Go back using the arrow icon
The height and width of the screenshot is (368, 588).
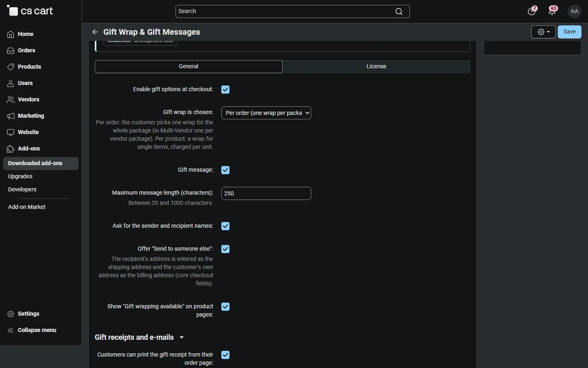[95, 32]
